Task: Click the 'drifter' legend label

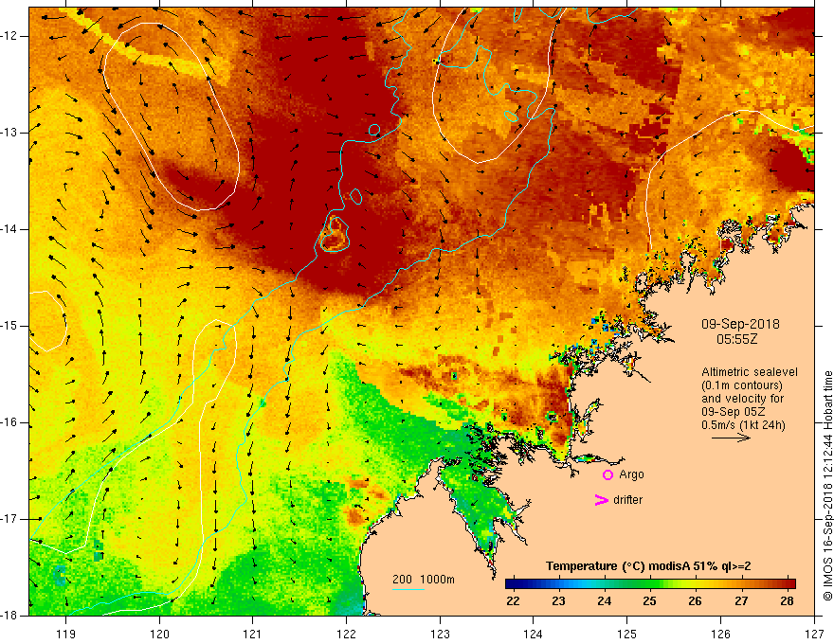Action: pos(627,500)
